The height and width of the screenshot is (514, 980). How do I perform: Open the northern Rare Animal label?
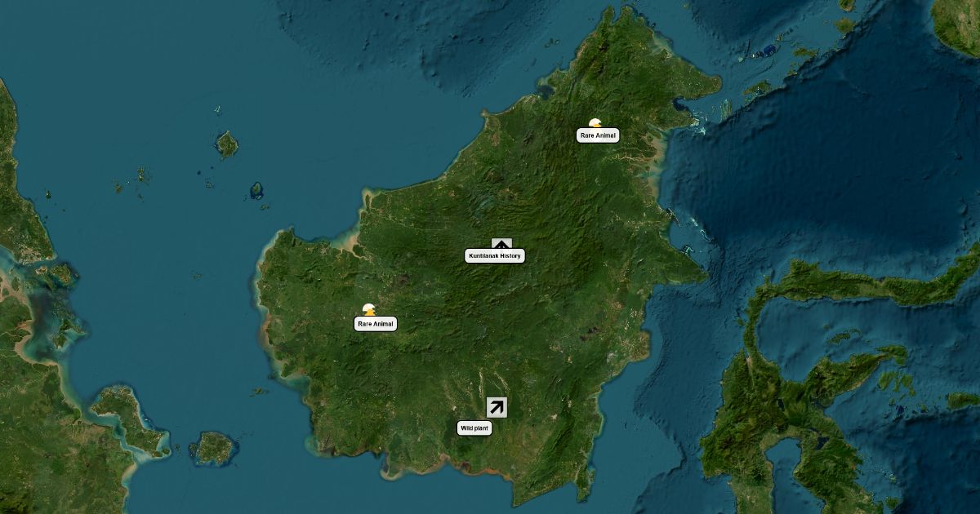pos(598,135)
